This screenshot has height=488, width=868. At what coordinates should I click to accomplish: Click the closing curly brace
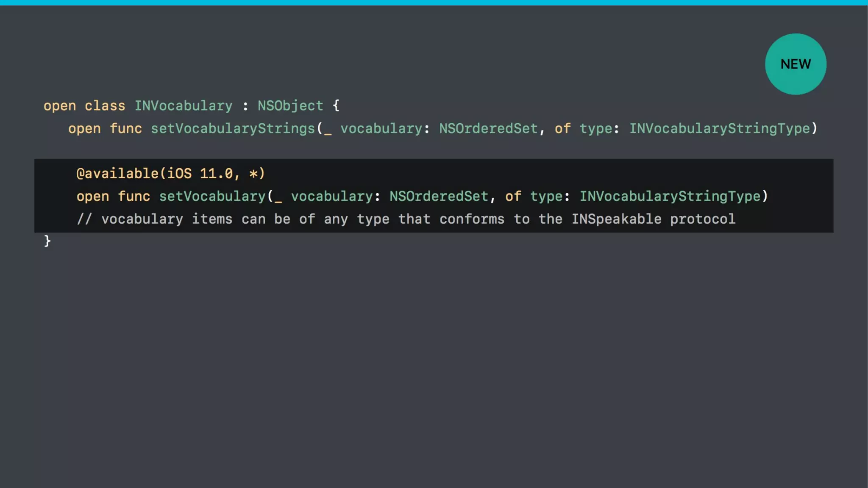click(47, 241)
